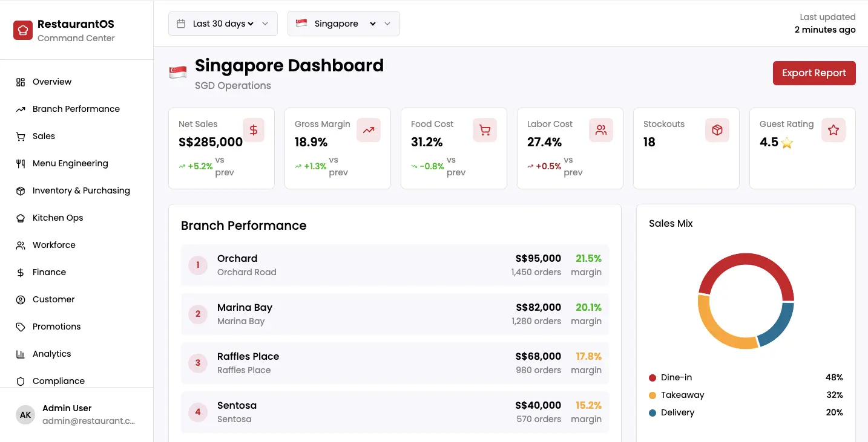Click the Compliance shield icon in sidebar

pyautogui.click(x=21, y=381)
